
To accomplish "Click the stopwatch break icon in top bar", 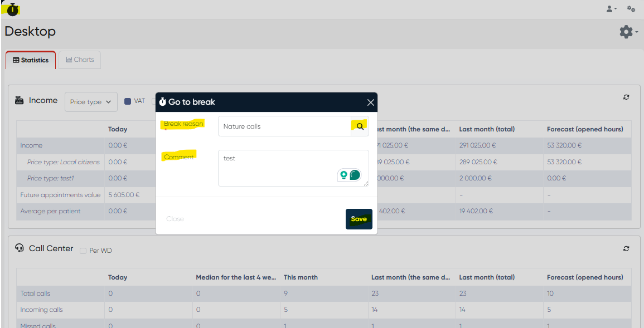I will coord(12,9).
